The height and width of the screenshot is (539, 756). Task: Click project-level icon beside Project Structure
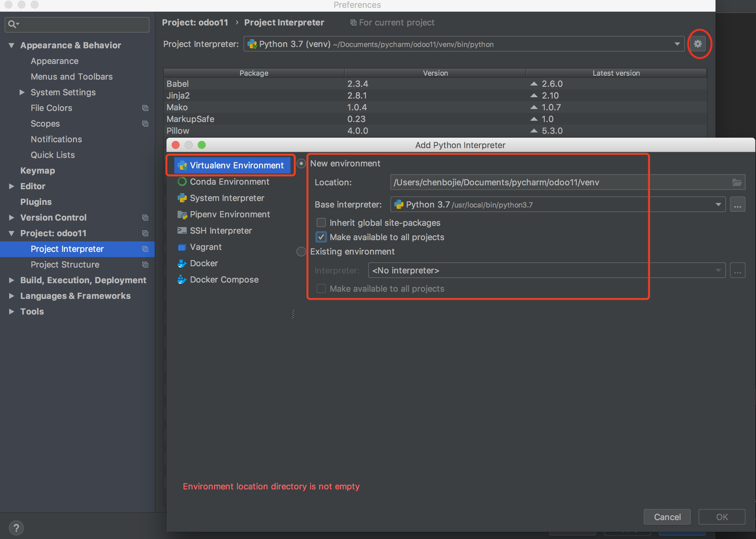point(145,265)
